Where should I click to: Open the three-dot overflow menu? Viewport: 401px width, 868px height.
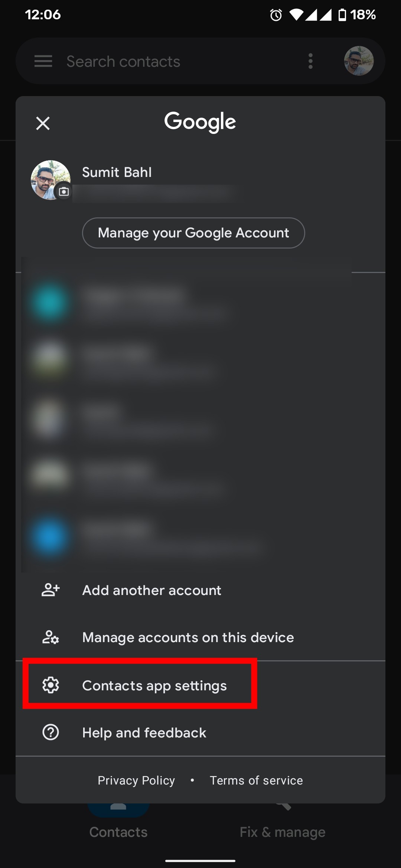click(x=310, y=61)
